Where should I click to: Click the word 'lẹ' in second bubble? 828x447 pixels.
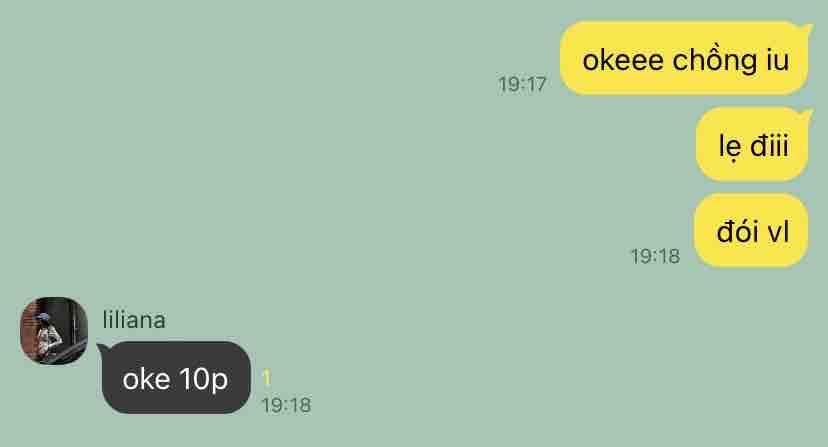[730, 146]
